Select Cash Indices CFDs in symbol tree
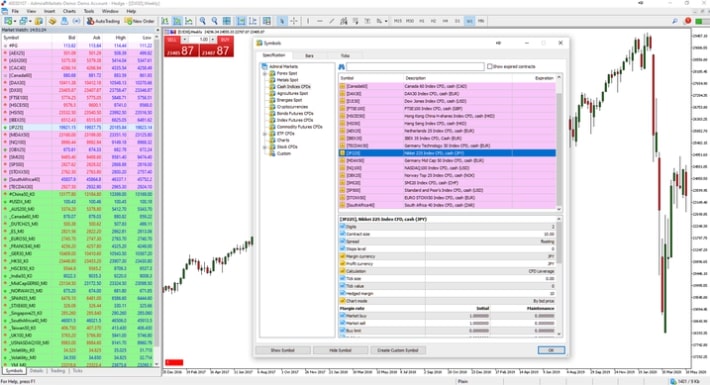Screen dimensions: 710x385 (293, 87)
